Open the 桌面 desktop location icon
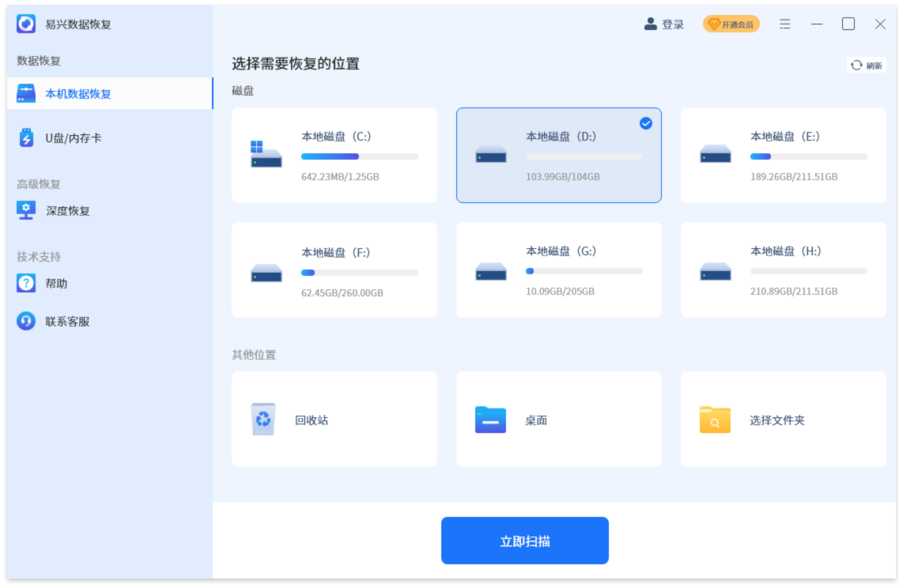This screenshot has width=903, height=588. coord(487,418)
